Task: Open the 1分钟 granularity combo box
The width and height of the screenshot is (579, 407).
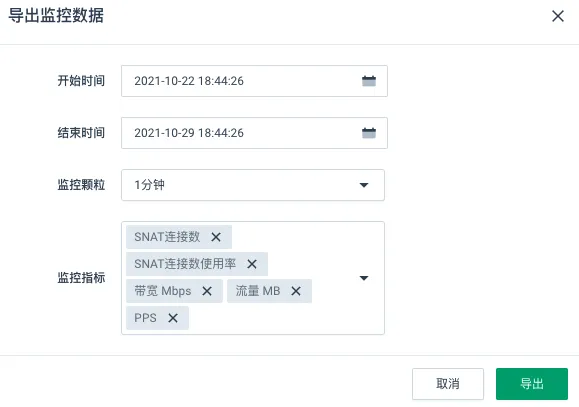Action: pos(253,185)
